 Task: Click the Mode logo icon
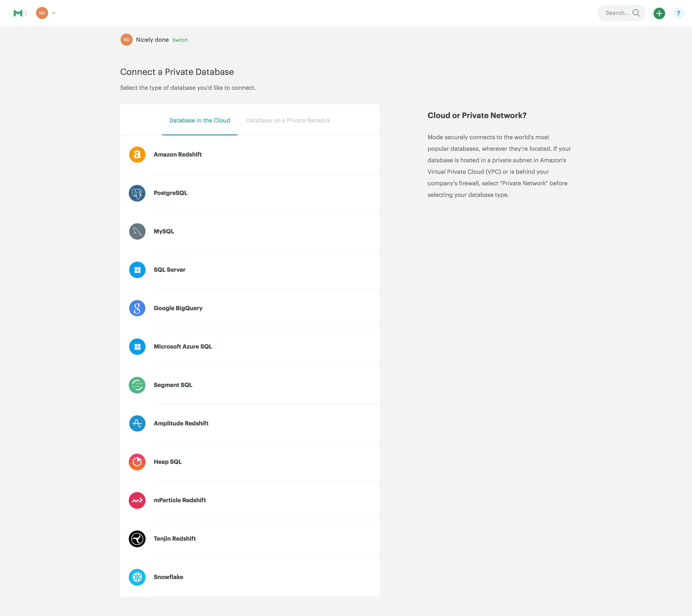pos(18,13)
